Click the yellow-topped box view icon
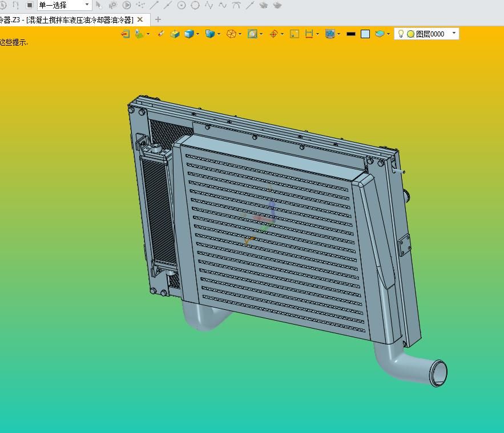 pyautogui.click(x=175, y=34)
